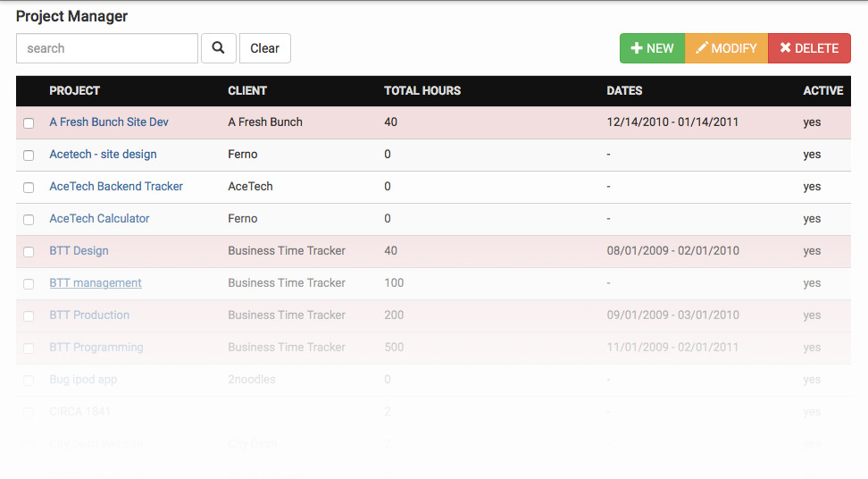Image resolution: width=868 pixels, height=479 pixels.
Task: Enable the AceTech Calculator row checkbox
Action: [29, 220]
